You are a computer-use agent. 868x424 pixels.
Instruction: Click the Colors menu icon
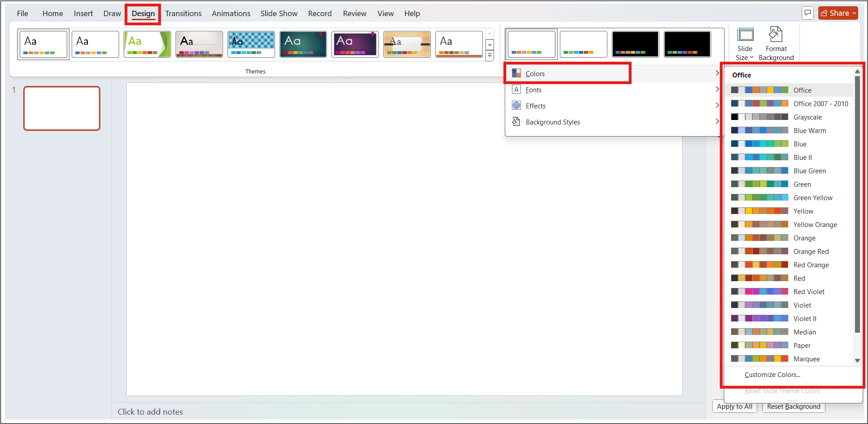point(516,73)
